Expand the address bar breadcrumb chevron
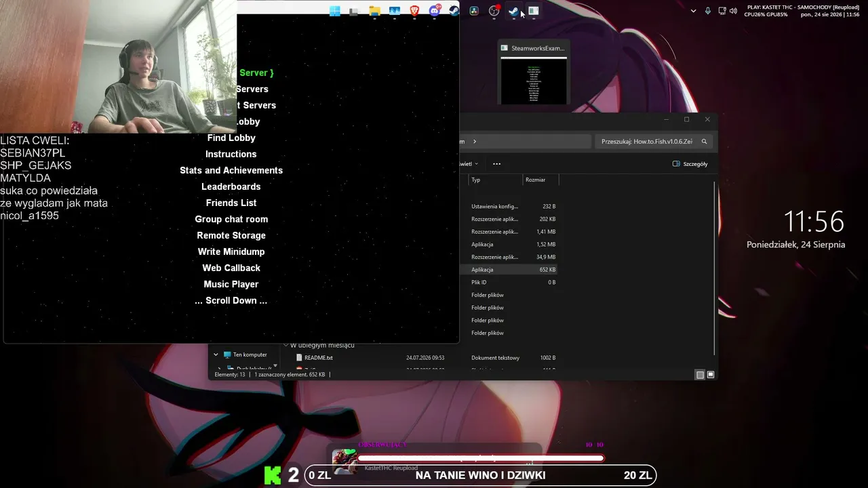This screenshot has height=488, width=868. click(x=475, y=142)
